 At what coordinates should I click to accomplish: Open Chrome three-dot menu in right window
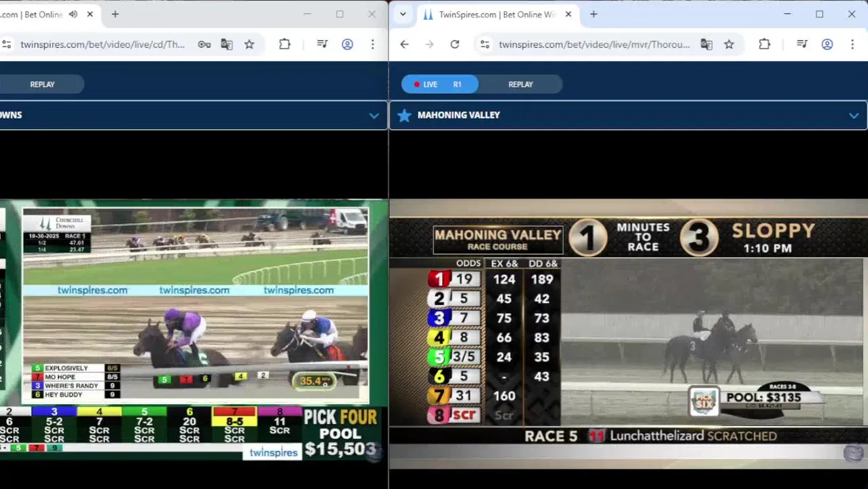tap(852, 44)
